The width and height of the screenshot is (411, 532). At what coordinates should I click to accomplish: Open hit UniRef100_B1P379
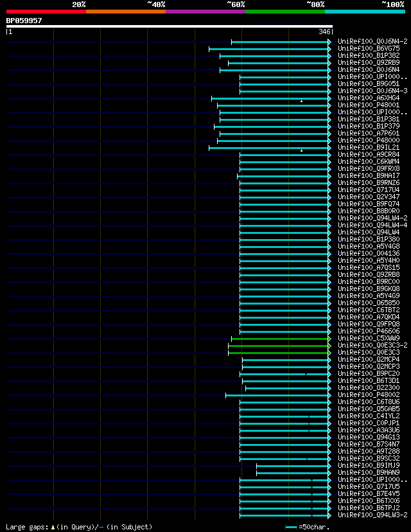(369, 126)
